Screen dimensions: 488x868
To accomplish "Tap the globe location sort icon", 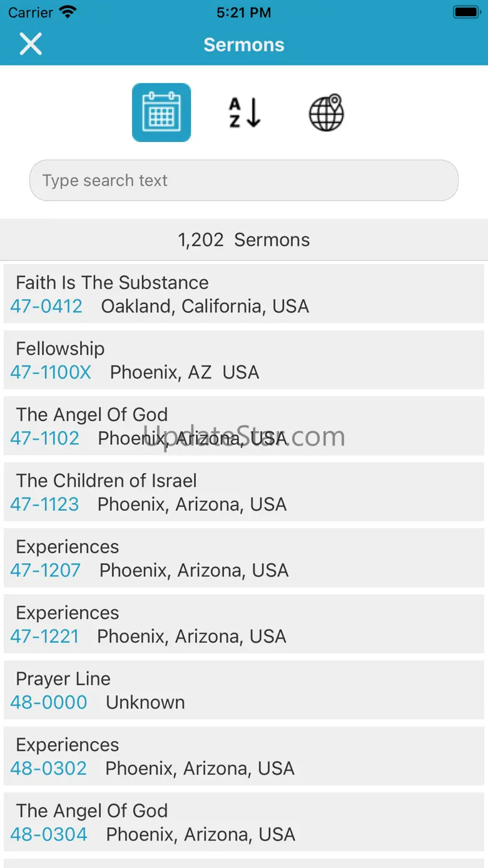I will tap(326, 113).
